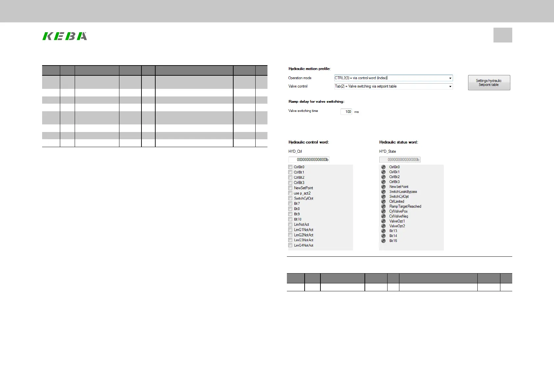Click the 'HYD_State' label

(388, 151)
